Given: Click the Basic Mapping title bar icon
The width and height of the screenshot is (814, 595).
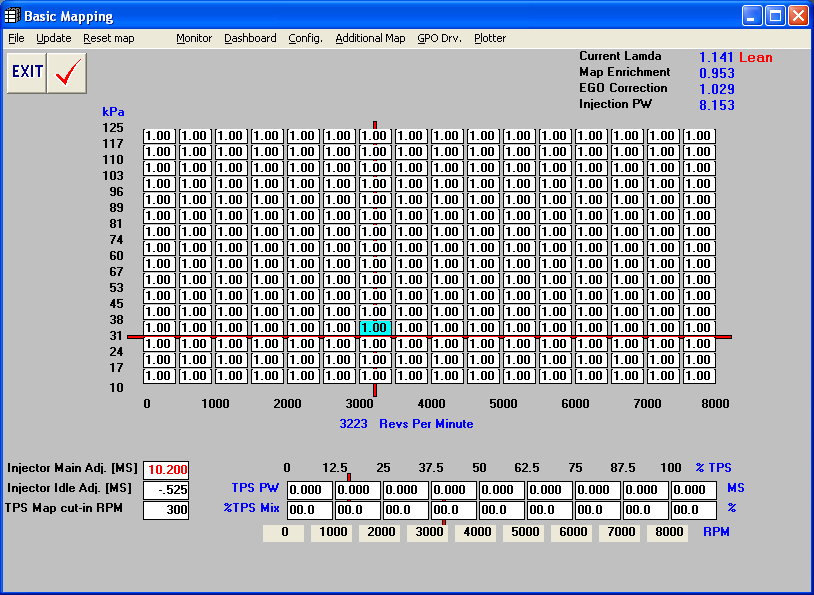Looking at the screenshot, I should [12, 16].
